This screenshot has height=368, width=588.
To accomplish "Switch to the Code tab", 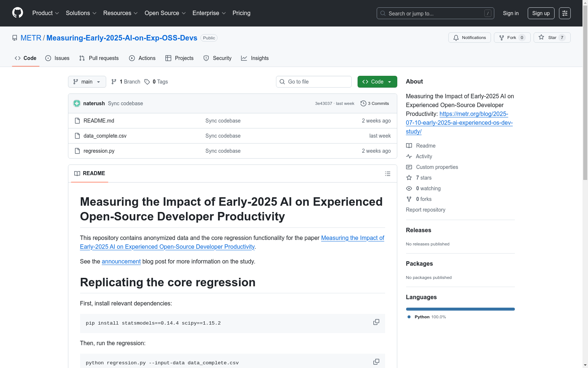I will click(x=26, y=58).
